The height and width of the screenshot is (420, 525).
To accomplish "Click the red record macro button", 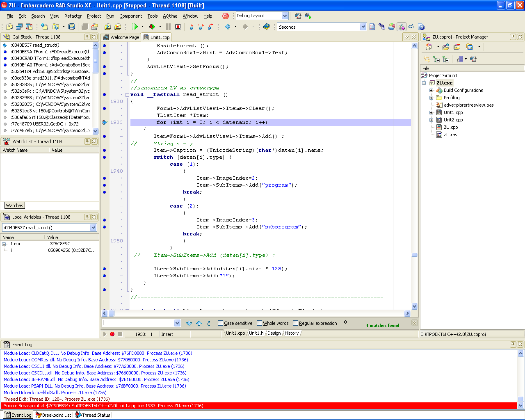I will 112,334.
